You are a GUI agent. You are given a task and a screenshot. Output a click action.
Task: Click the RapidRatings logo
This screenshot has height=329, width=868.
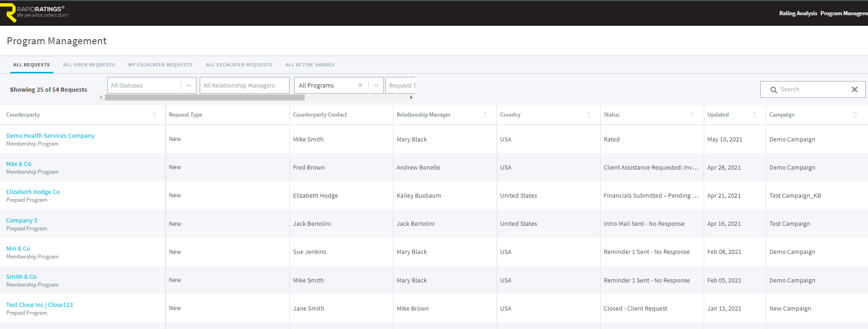click(35, 12)
